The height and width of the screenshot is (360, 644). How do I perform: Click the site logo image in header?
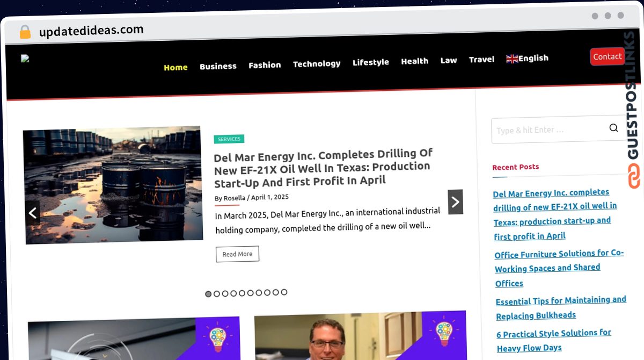(25, 59)
